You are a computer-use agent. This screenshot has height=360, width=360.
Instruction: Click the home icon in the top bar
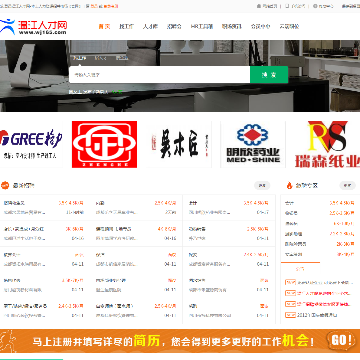[x=259, y=6]
